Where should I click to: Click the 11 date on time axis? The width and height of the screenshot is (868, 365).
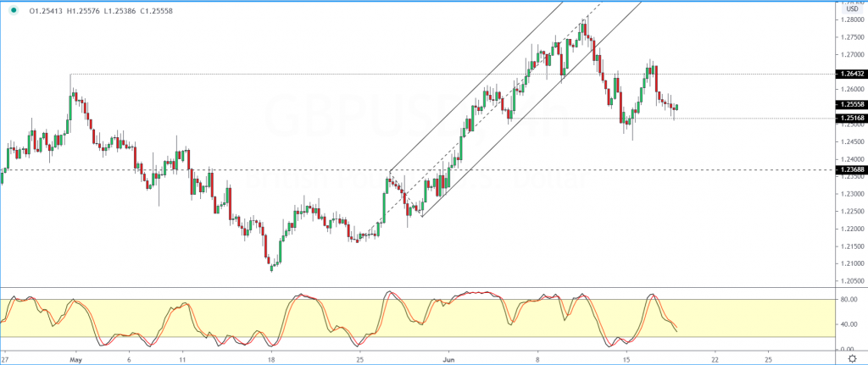pyautogui.click(x=181, y=358)
